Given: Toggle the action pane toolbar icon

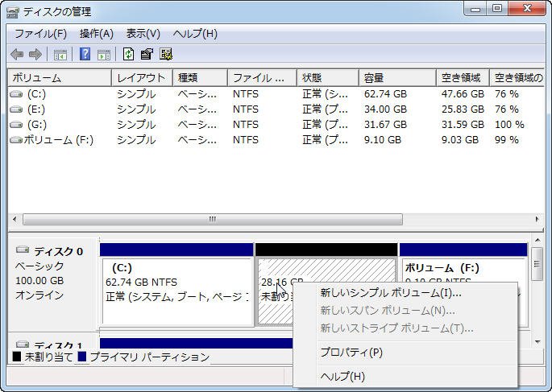Looking at the screenshot, I should [x=104, y=55].
